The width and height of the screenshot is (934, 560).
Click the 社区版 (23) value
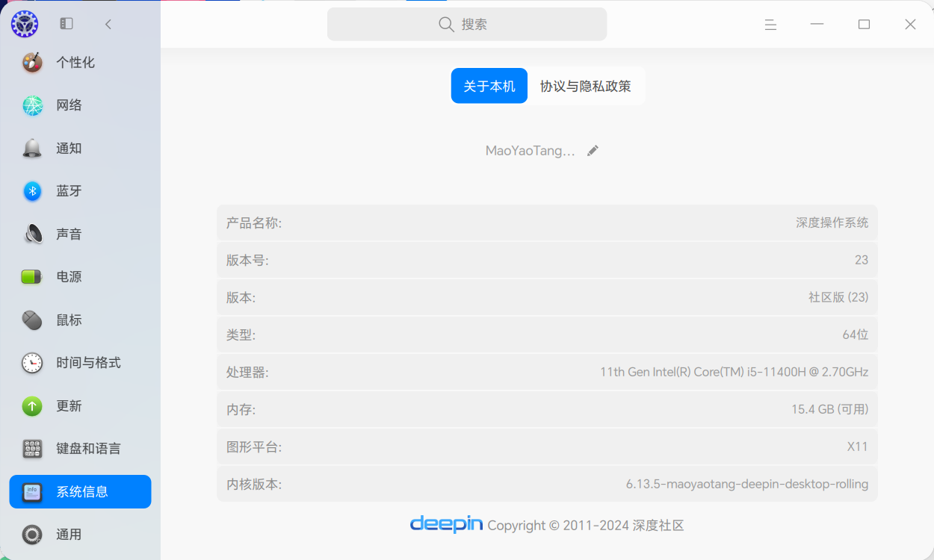pyautogui.click(x=838, y=297)
